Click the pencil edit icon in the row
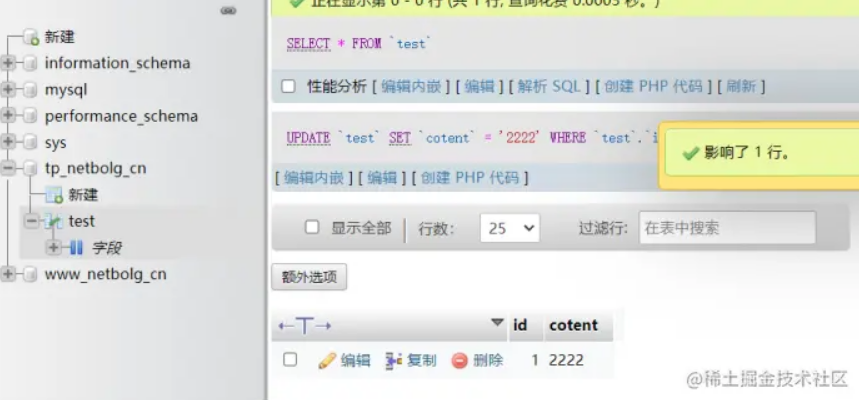The height and width of the screenshot is (400, 859). click(x=326, y=360)
